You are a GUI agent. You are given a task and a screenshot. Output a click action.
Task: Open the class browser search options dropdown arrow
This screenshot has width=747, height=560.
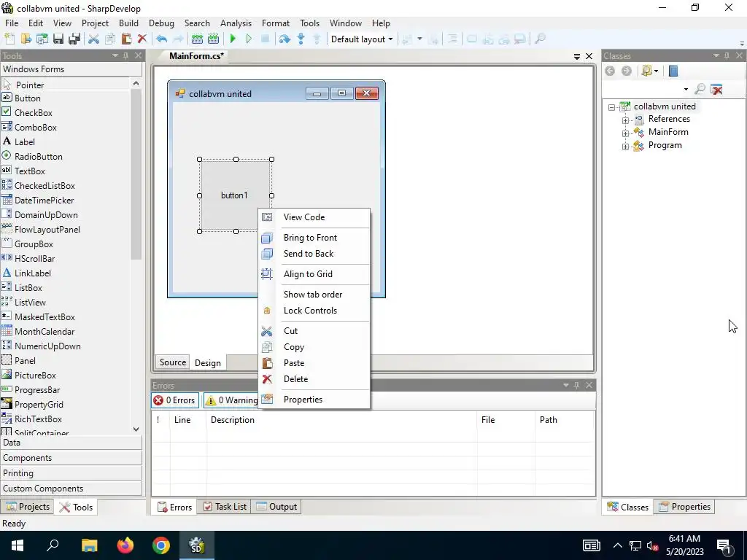tap(656, 71)
